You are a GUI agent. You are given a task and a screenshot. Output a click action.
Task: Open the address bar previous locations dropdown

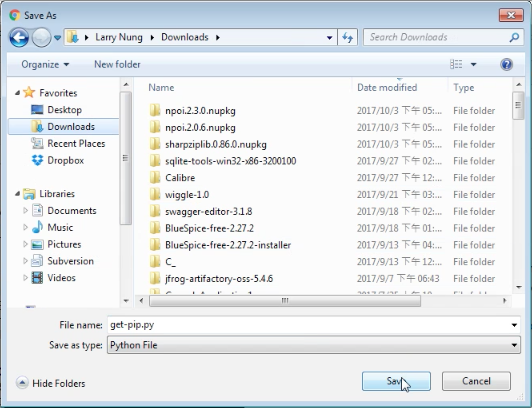click(329, 37)
